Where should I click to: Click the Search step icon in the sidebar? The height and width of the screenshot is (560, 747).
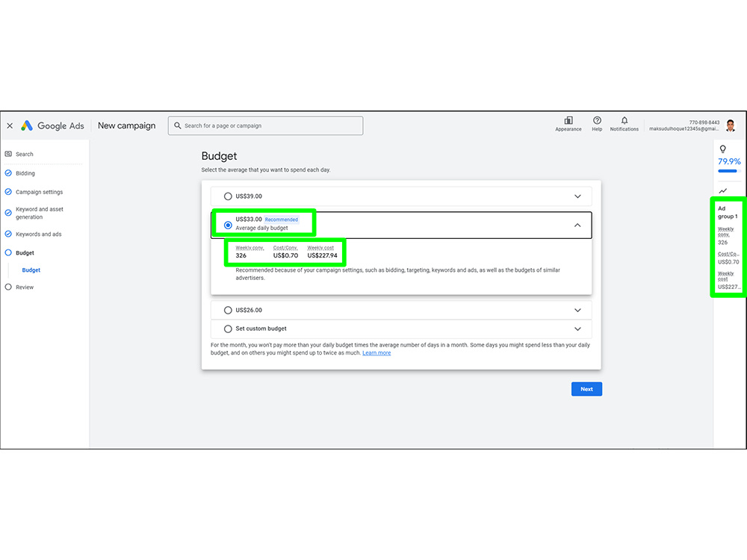pyautogui.click(x=8, y=154)
